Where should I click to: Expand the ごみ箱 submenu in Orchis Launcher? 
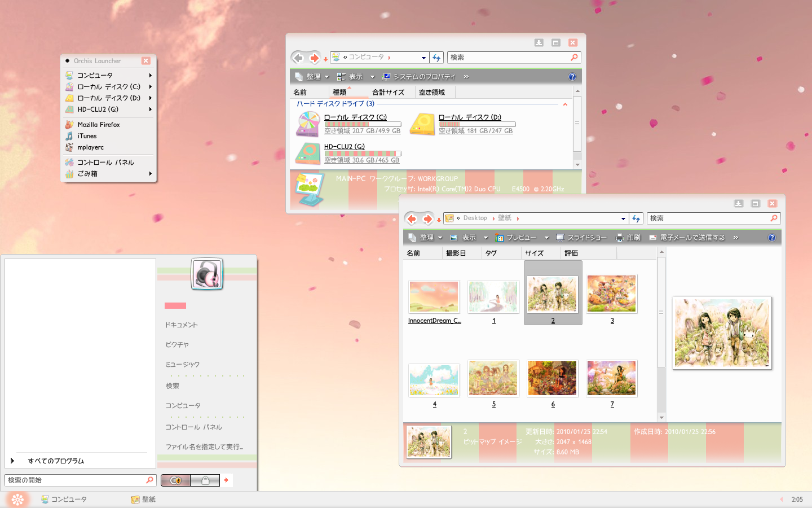point(150,174)
